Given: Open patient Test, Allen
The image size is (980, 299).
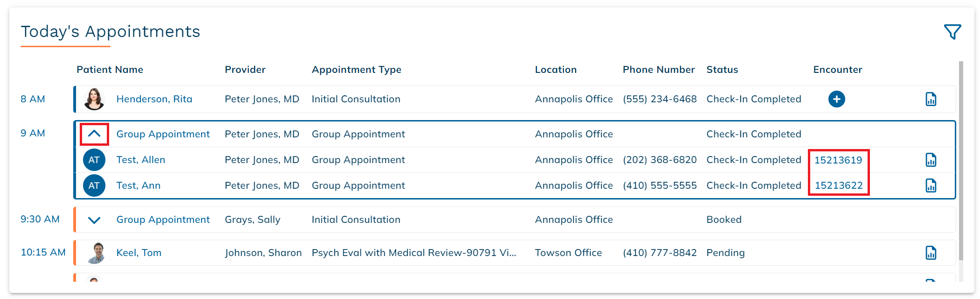Looking at the screenshot, I should (140, 160).
